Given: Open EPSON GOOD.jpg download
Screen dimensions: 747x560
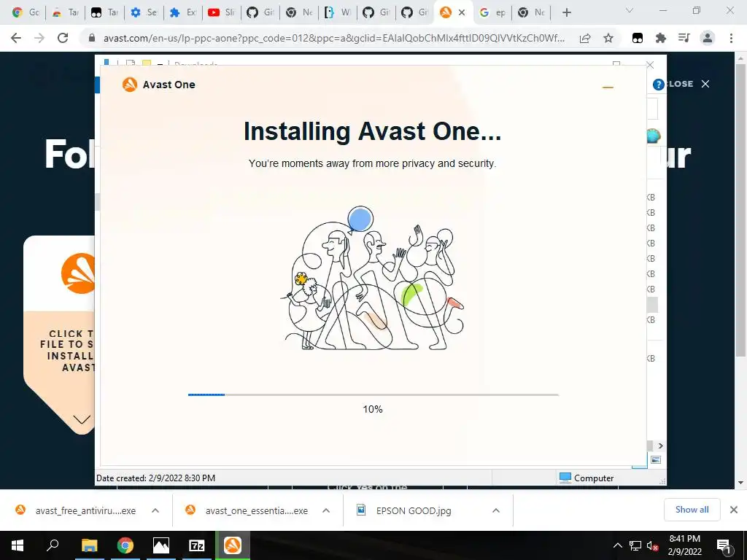Looking at the screenshot, I should [404, 510].
